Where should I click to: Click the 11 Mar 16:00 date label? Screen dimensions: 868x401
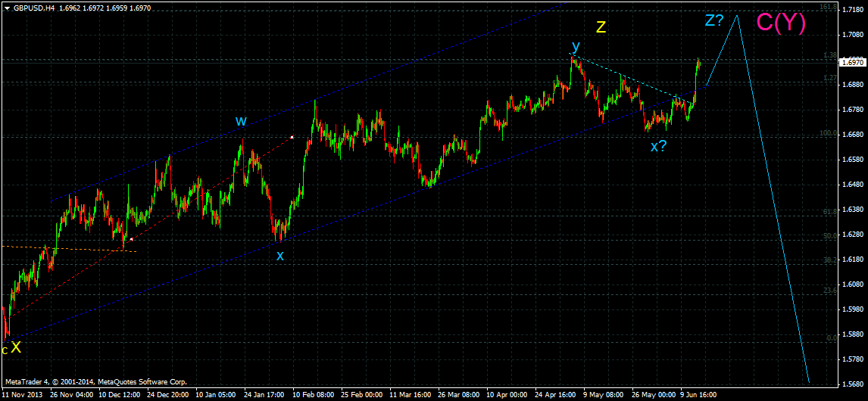tap(411, 396)
